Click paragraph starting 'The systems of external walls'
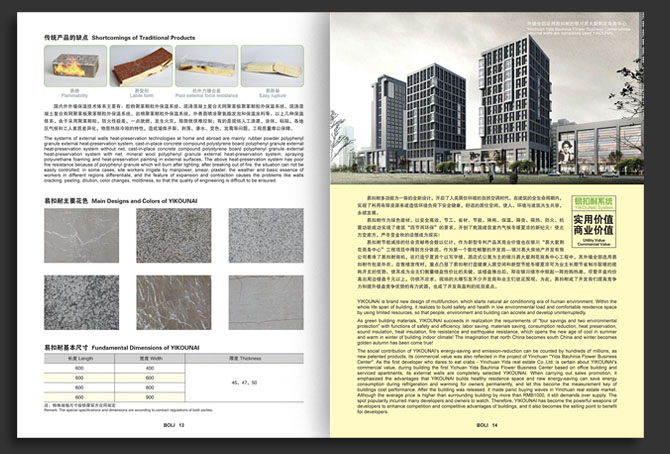Image resolution: width=670 pixels, height=454 pixels. (174, 159)
